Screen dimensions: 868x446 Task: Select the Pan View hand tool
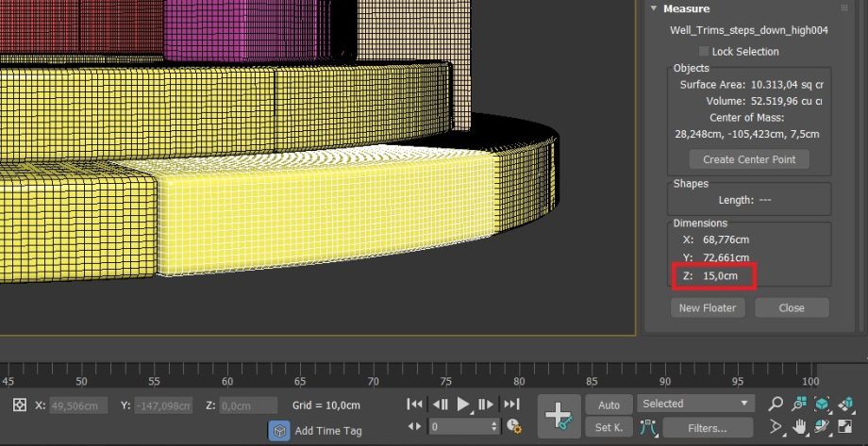tap(799, 426)
